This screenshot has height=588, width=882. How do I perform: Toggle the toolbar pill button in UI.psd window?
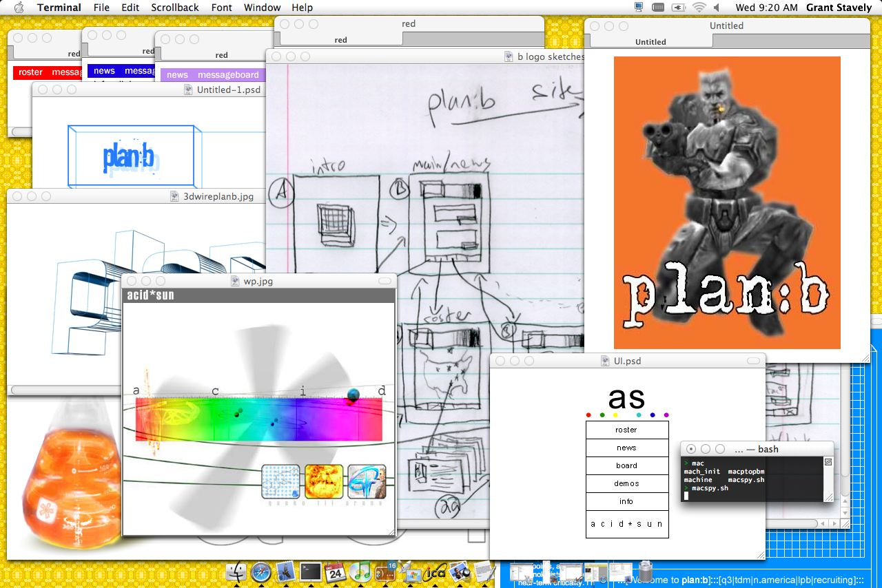point(753,361)
